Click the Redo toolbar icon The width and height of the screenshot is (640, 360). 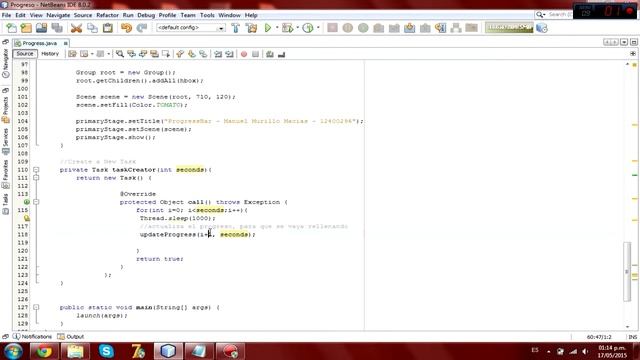pyautogui.click(x=142, y=28)
